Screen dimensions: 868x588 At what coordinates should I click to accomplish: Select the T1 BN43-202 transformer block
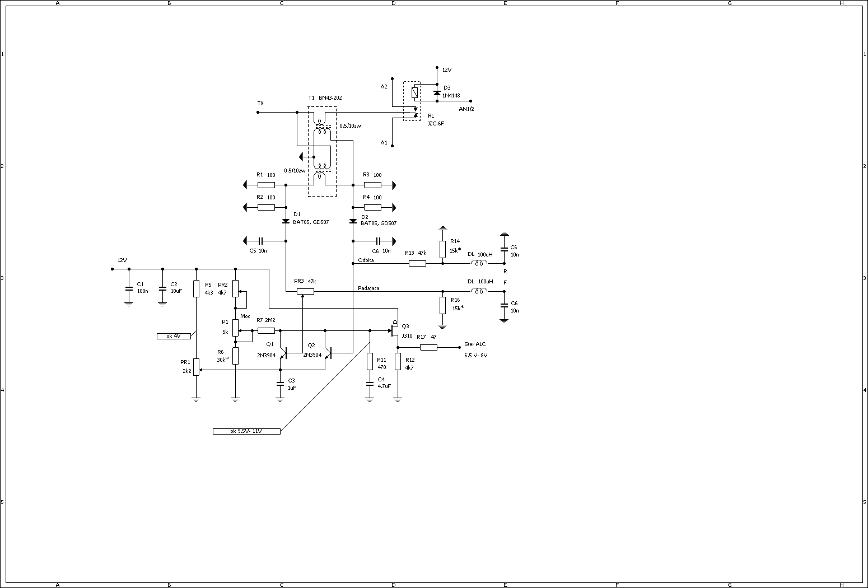[x=322, y=151]
